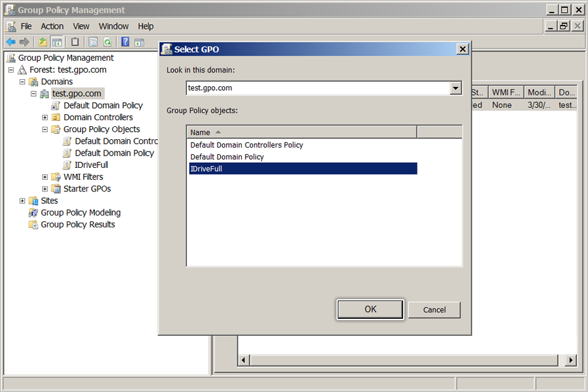
Task: Click the horizontal scrollbar right arrow
Action: pos(571,360)
